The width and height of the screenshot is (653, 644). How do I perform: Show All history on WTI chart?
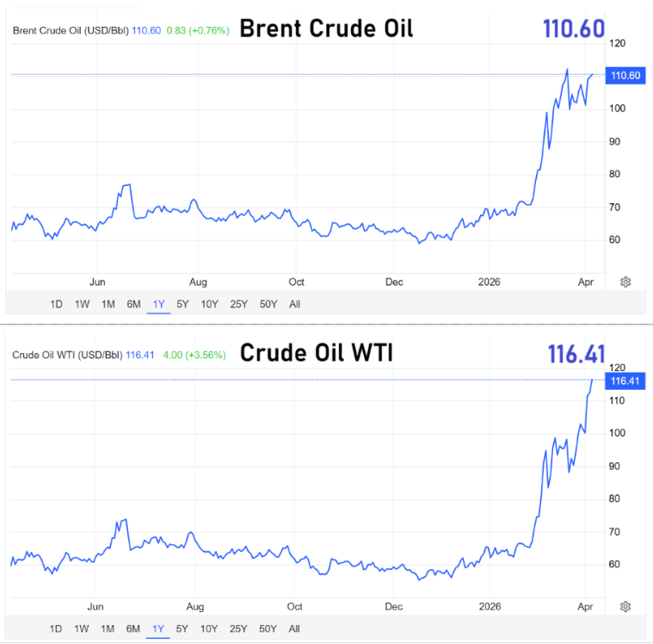click(295, 629)
